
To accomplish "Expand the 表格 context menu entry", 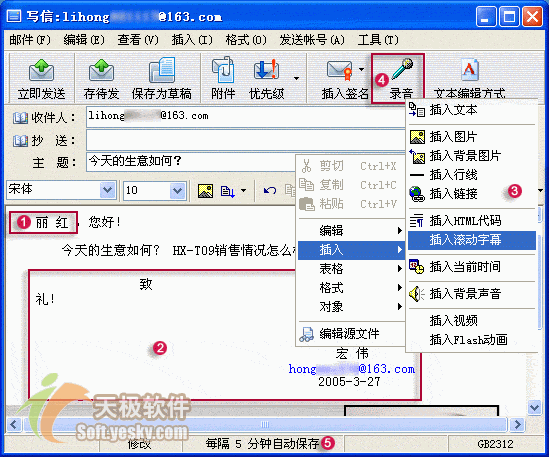I will 351,269.
